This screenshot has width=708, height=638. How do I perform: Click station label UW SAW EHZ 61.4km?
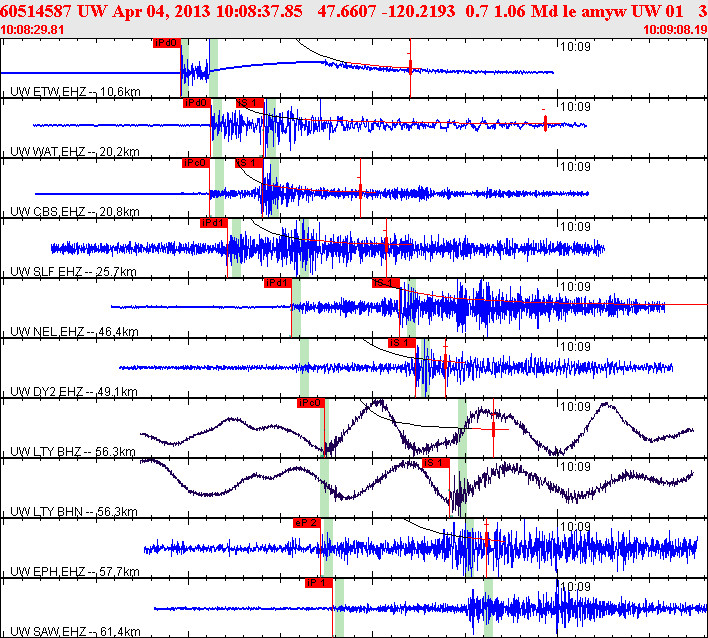pos(75,632)
